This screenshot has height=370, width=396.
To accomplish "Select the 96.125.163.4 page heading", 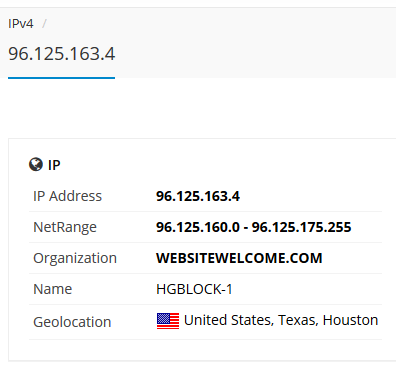I will (x=62, y=54).
